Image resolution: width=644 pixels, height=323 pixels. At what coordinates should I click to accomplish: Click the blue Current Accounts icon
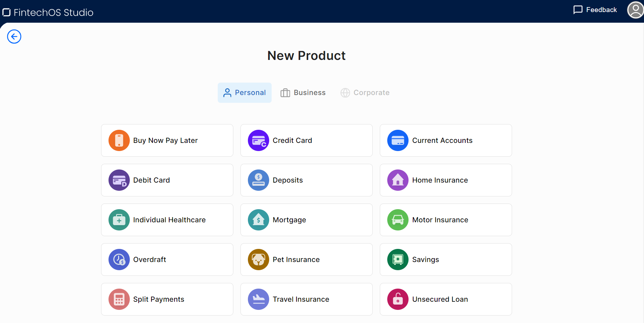[x=398, y=140]
